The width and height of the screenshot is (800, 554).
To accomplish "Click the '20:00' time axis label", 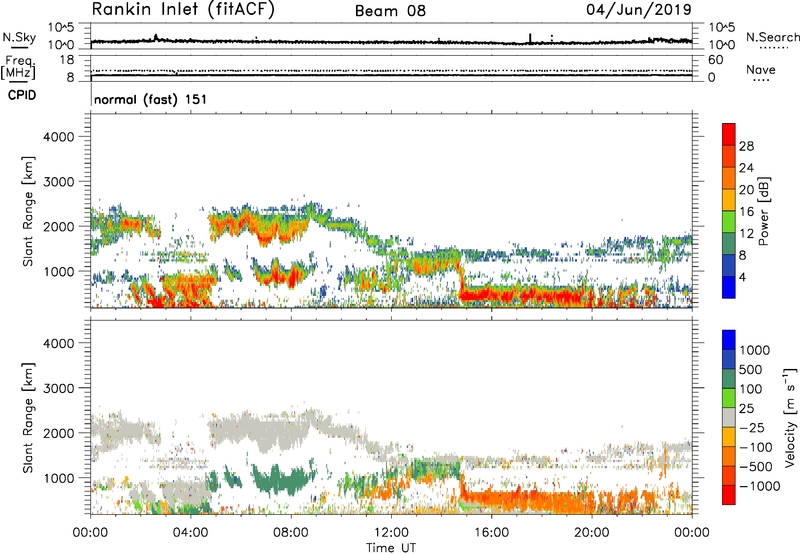I will (x=592, y=533).
